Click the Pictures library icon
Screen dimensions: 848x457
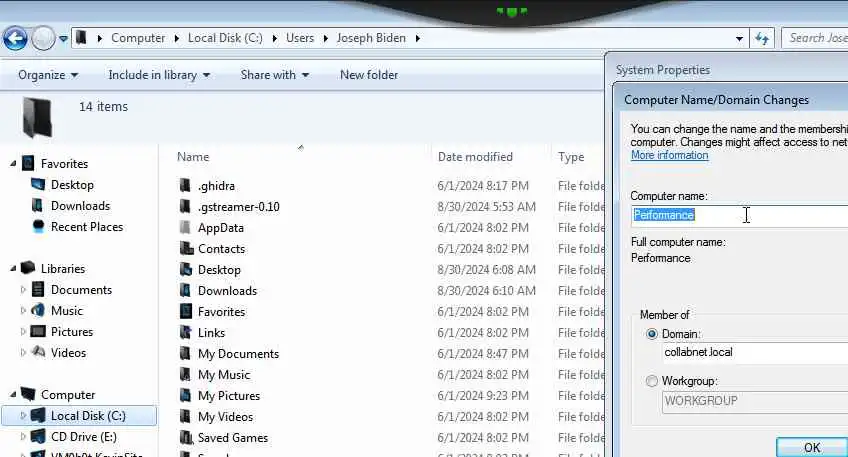click(38, 331)
